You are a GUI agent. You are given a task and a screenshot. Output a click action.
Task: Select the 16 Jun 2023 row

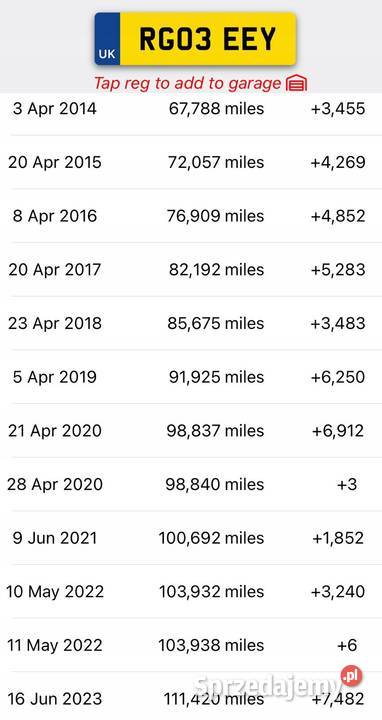pos(191,697)
